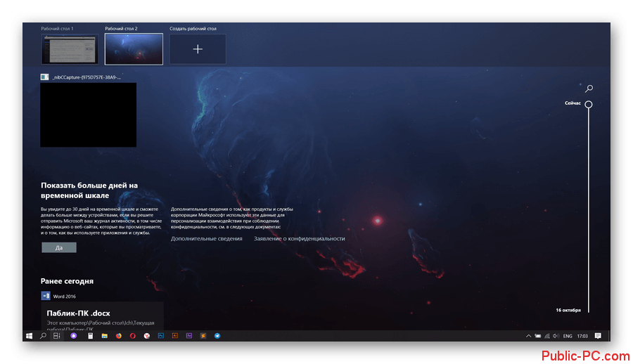Select the Рабочий стол 2 desktop thumbnail

coord(134,48)
